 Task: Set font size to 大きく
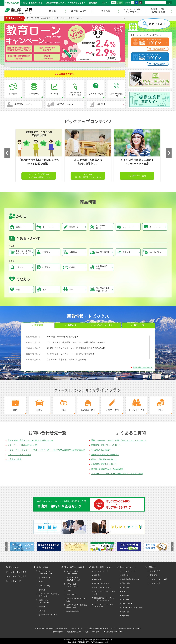[120, 3]
